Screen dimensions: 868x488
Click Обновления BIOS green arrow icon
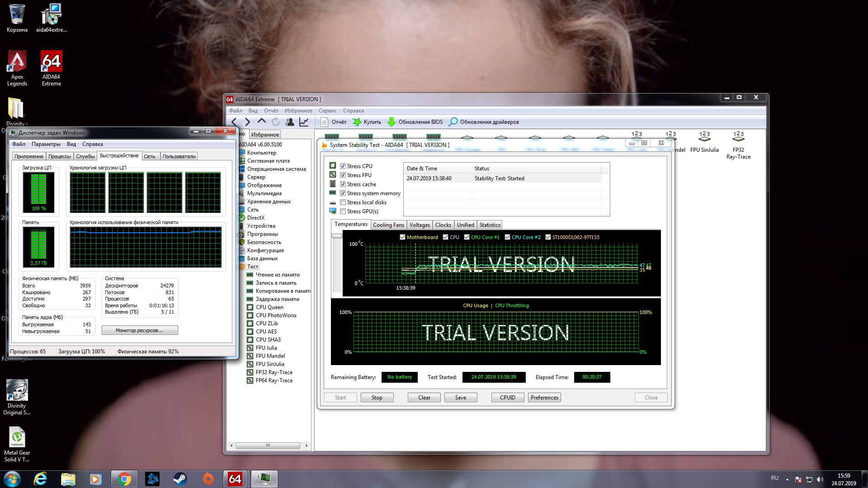coord(392,122)
